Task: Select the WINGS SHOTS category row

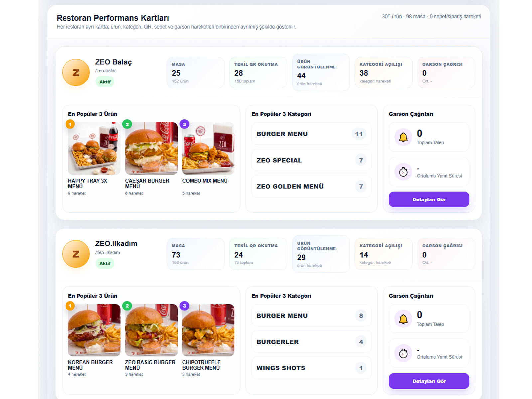Action: [312, 368]
